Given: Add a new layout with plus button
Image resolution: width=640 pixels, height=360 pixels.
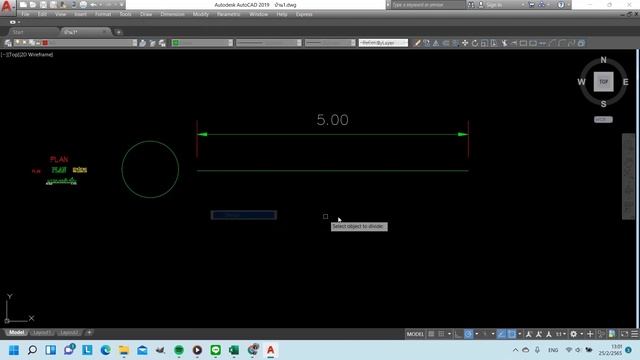Looking at the screenshot, I should (x=89, y=333).
